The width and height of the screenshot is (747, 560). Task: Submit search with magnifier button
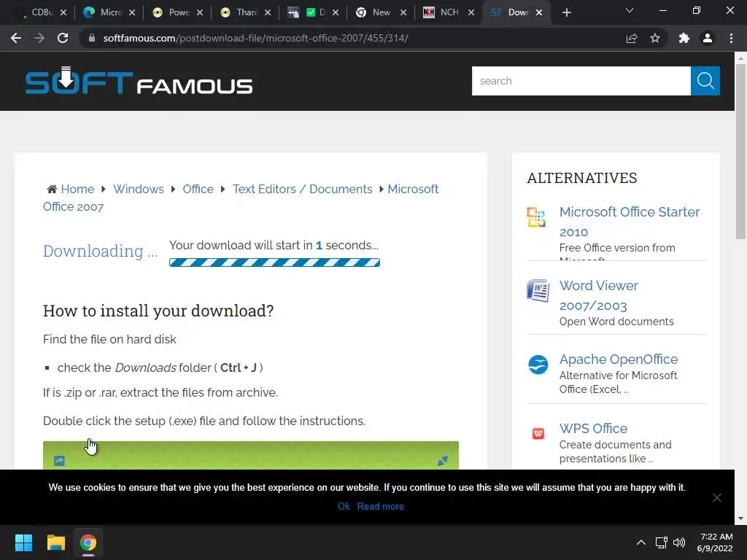click(705, 81)
